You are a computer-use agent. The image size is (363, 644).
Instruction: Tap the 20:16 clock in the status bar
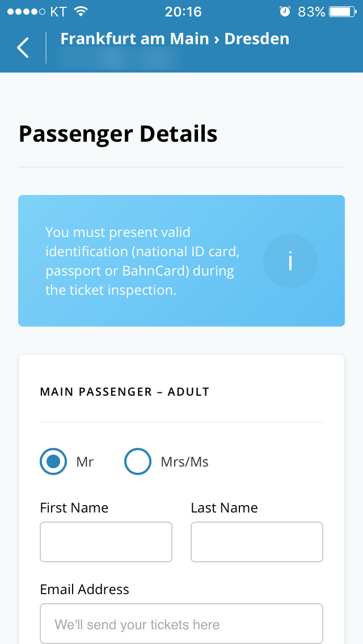(x=183, y=11)
